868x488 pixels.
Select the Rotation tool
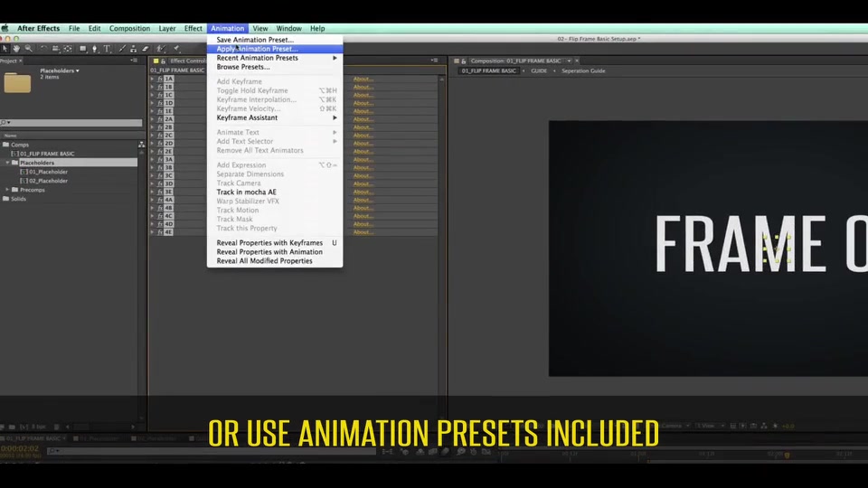point(43,49)
